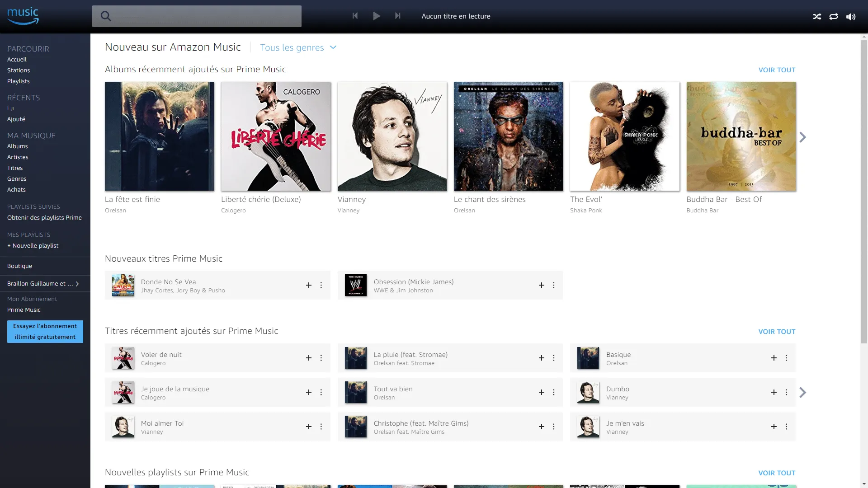Add Donde No Se Vea to library
Screen dimensions: 868x488
309,285
